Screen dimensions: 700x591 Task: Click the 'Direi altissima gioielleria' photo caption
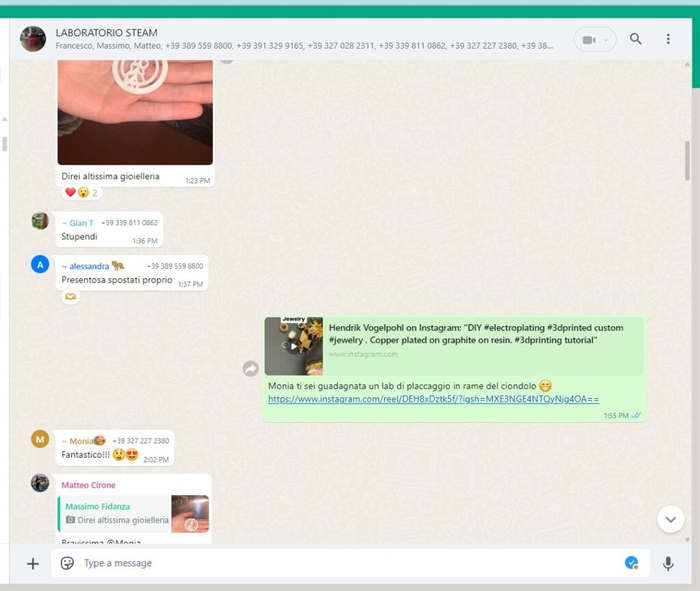point(110,176)
